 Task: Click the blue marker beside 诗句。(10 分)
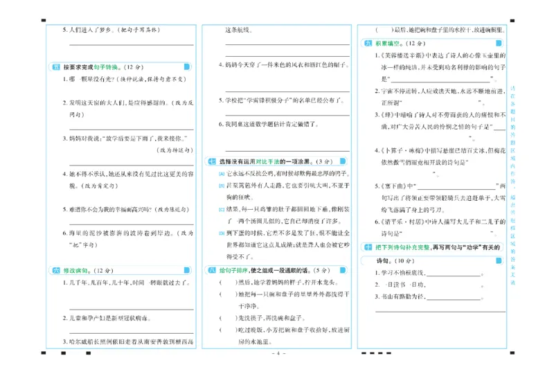tap(499, 260)
